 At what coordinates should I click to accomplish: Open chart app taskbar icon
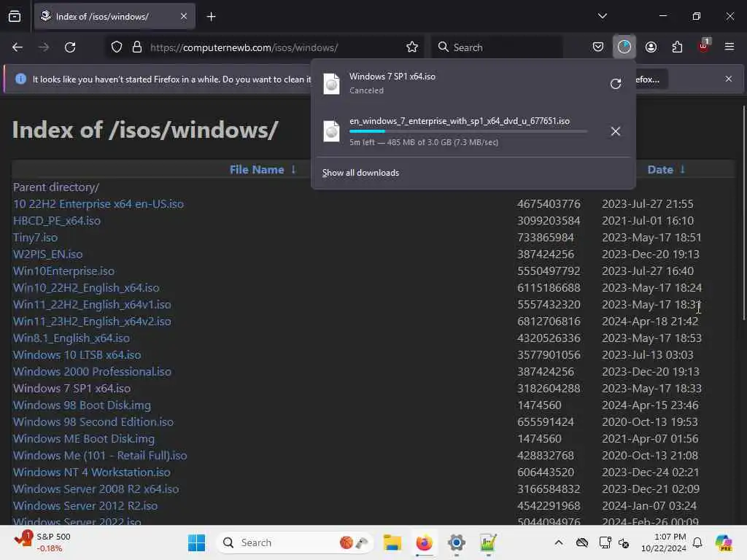(488, 542)
